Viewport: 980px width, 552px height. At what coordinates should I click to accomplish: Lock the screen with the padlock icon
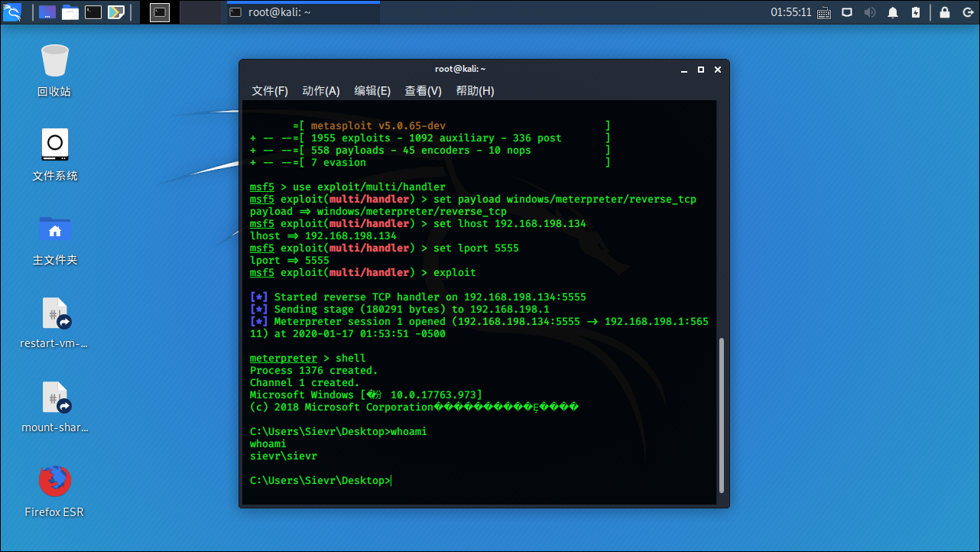click(945, 12)
